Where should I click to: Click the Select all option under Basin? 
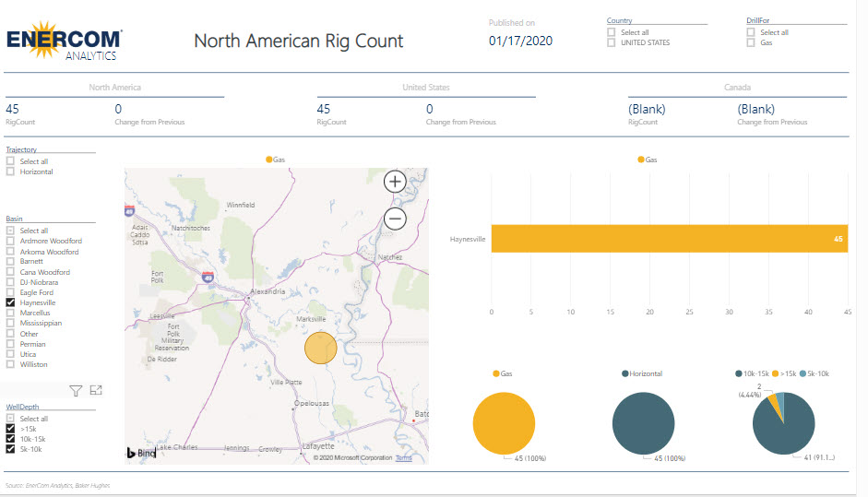point(10,231)
